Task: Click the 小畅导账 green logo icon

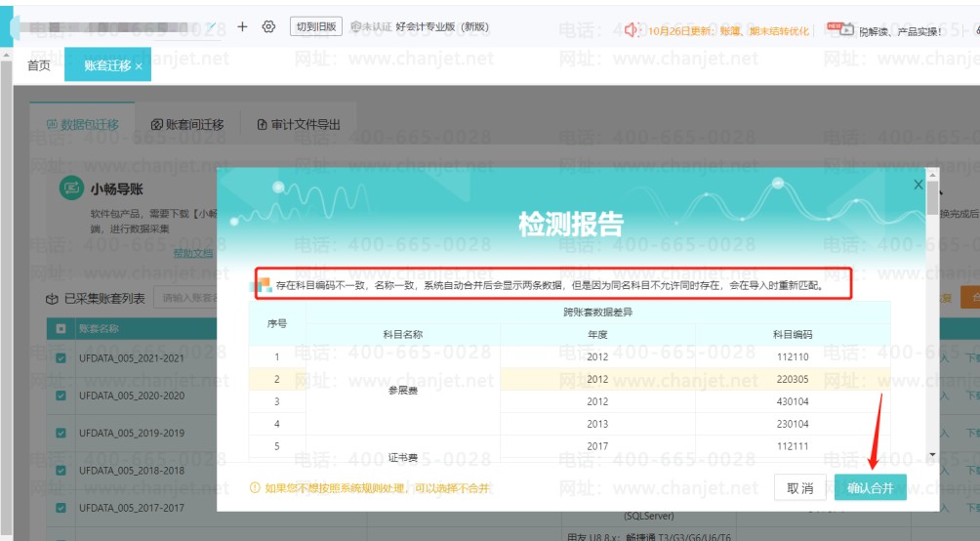Action: 71,187
